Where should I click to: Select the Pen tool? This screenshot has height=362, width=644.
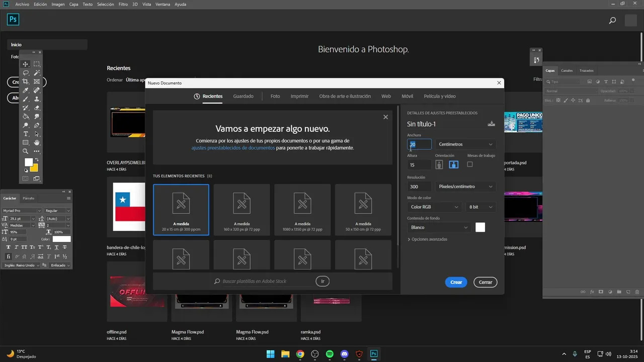[x=37, y=125]
